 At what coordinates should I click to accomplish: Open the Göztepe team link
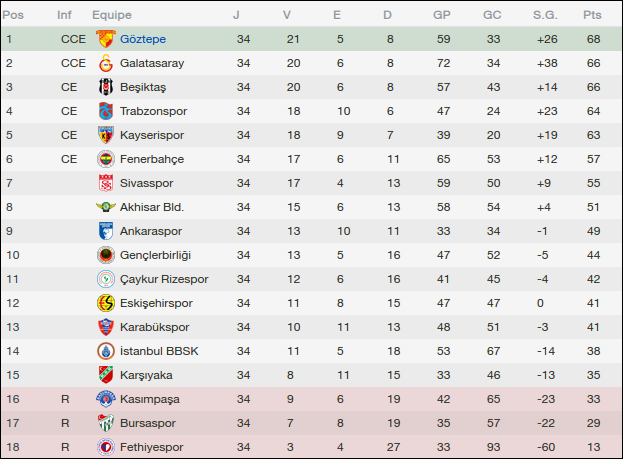141,39
